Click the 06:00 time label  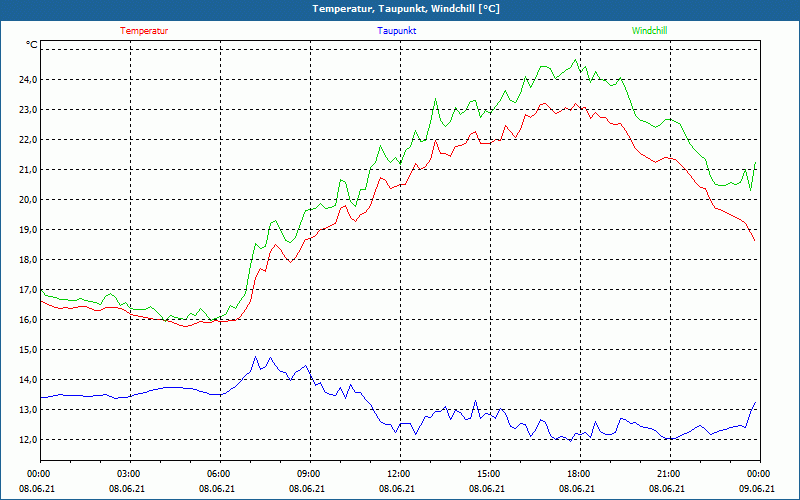click(217, 474)
